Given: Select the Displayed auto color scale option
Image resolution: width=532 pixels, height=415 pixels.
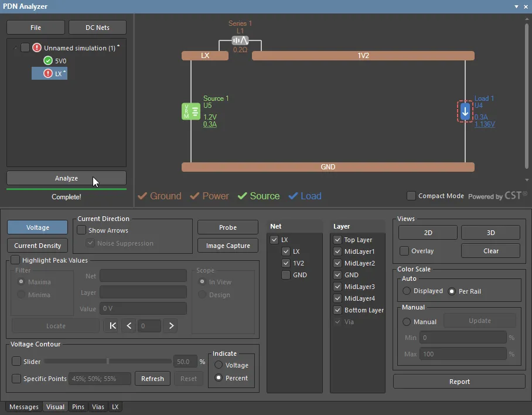Looking at the screenshot, I should [407, 291].
